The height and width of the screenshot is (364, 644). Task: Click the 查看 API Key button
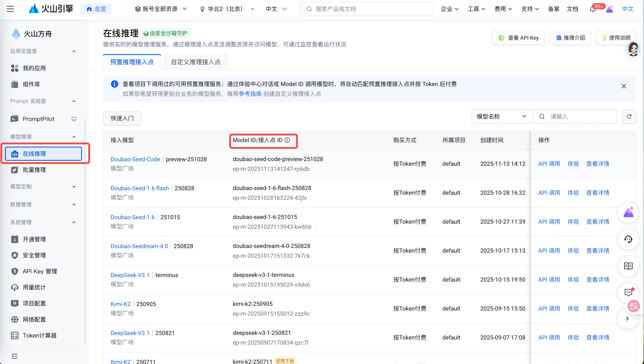518,38
